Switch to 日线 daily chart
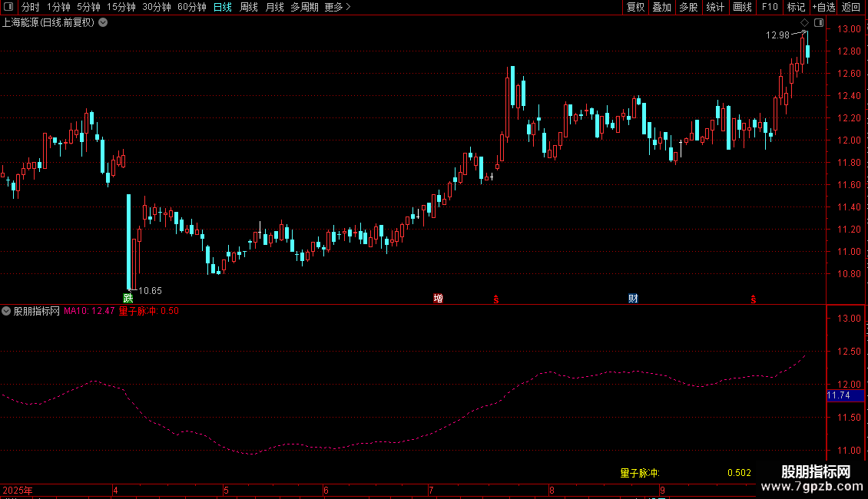Image resolution: width=868 pixels, height=499 pixels. click(223, 7)
